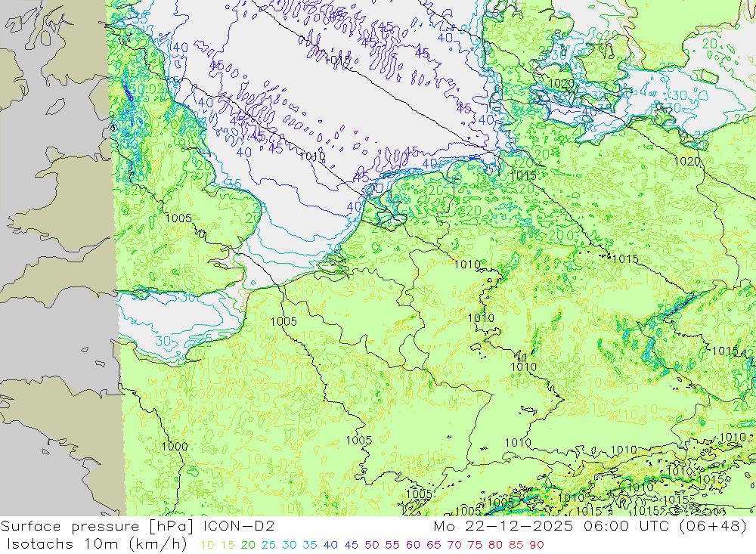Click the 45 value in the legend

coord(351,545)
